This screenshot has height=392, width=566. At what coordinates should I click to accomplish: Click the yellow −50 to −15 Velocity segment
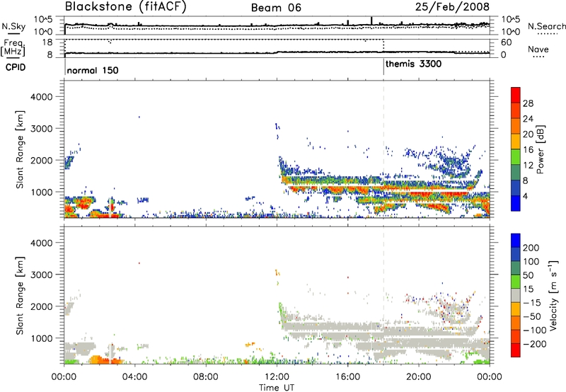[x=516, y=309]
